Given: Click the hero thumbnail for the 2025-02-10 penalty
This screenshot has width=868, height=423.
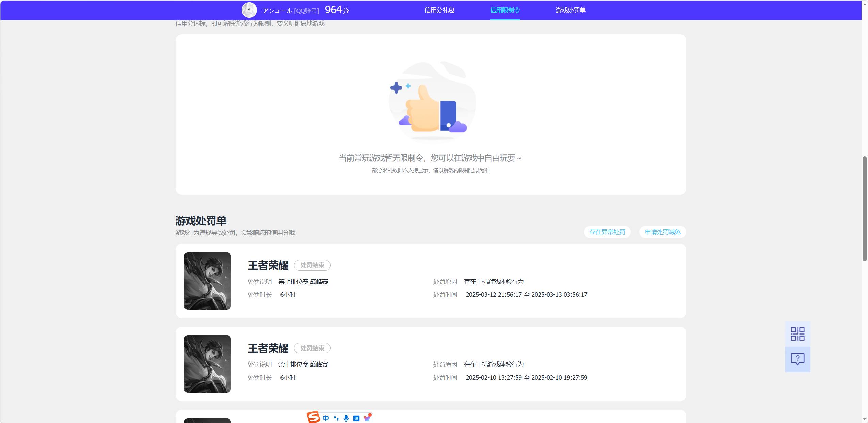Looking at the screenshot, I should click(207, 364).
